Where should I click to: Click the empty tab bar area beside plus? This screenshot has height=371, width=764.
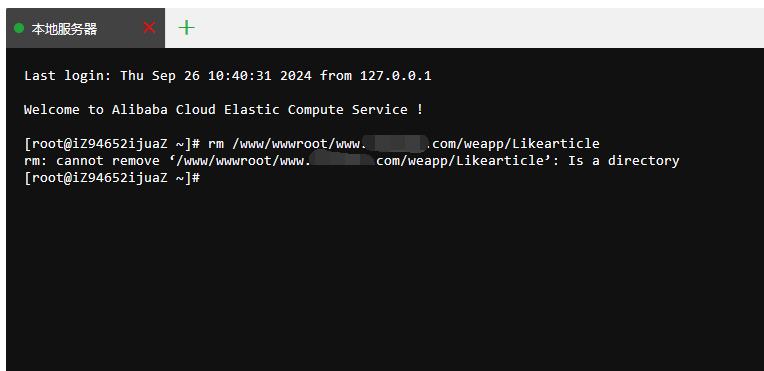click(478, 28)
